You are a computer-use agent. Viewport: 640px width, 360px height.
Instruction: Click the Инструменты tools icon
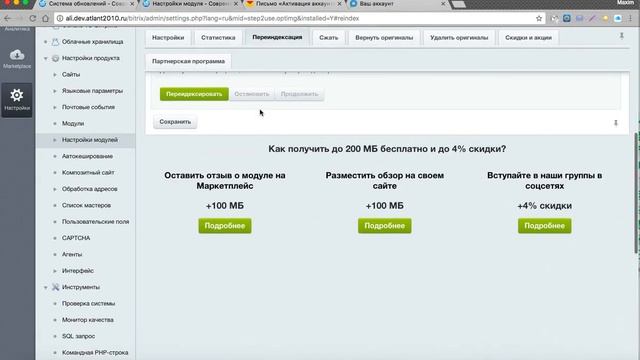56,287
